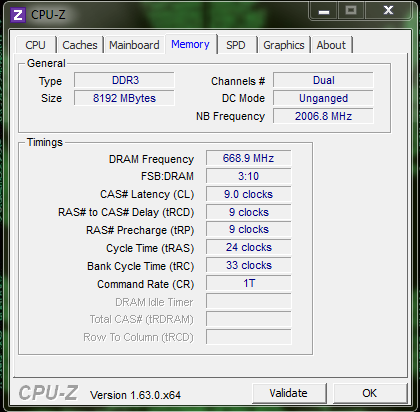
Task: Click the empty Row To Column field
Action: (249, 337)
